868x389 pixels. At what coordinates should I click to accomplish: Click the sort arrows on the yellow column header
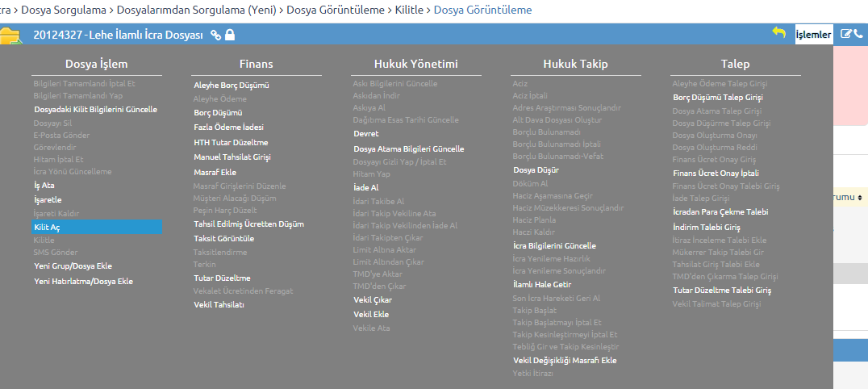[x=860, y=197]
